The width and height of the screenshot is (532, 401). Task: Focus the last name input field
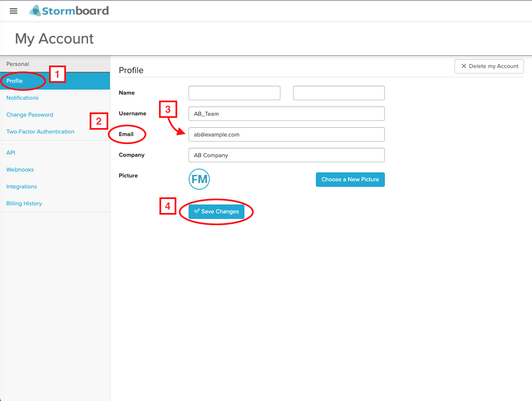(339, 93)
